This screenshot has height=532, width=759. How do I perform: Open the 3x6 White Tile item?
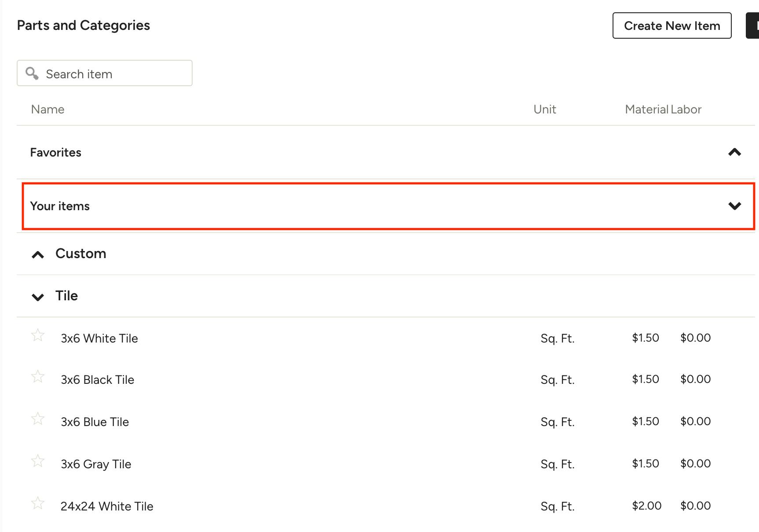pyautogui.click(x=99, y=339)
